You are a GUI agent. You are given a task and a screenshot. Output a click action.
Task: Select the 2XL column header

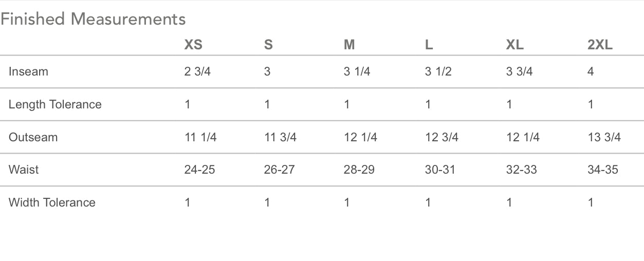[600, 45]
